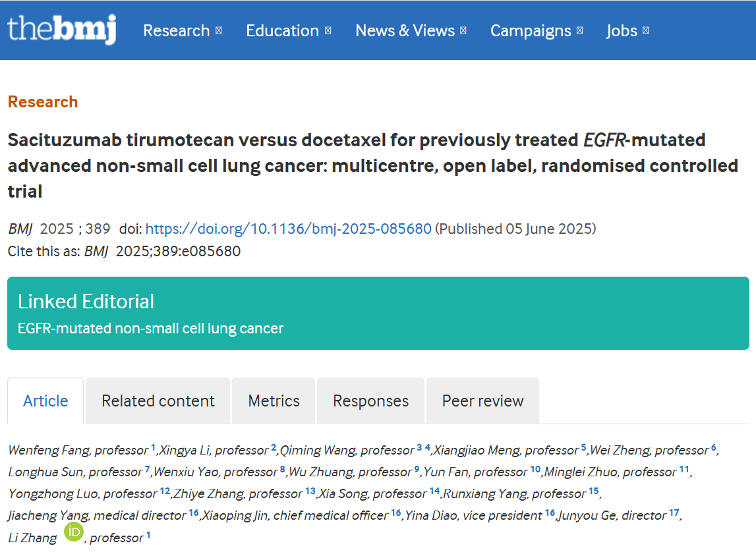Open the DOI link for the article

click(x=288, y=229)
